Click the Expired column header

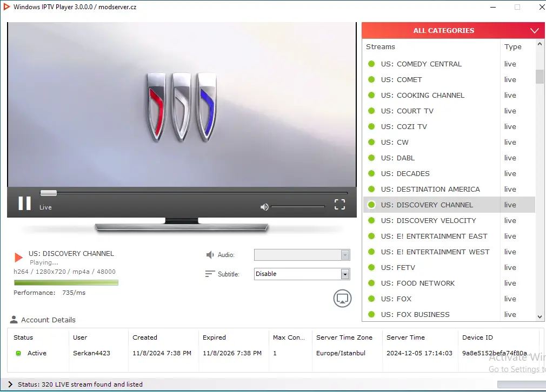(214, 337)
